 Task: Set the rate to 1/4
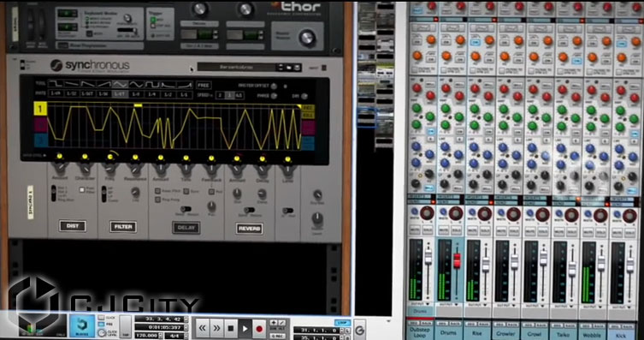click(152, 94)
